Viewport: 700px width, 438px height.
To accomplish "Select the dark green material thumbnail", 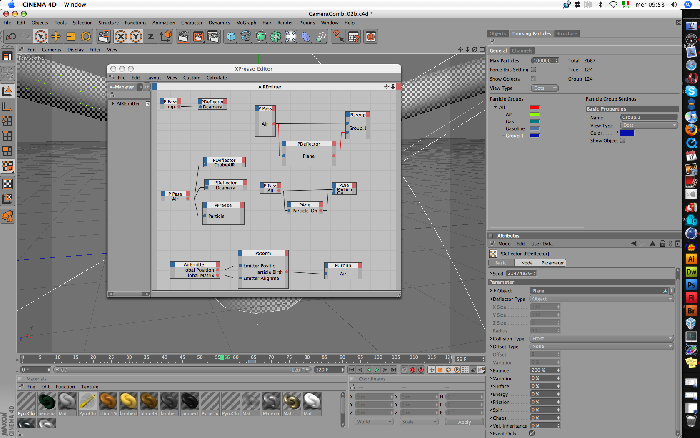I will pyautogui.click(x=46, y=401).
